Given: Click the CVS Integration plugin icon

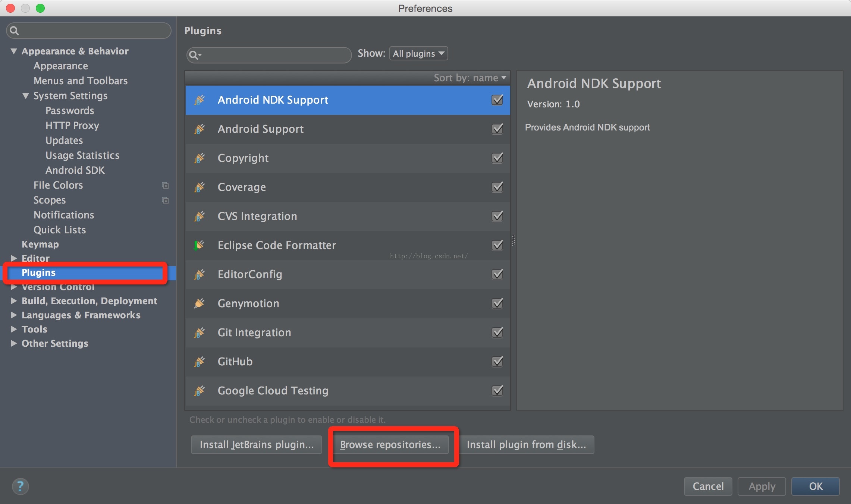Looking at the screenshot, I should click(x=199, y=216).
